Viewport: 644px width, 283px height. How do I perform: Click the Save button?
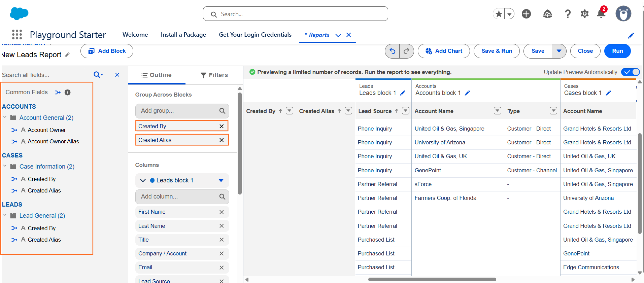coord(538,51)
